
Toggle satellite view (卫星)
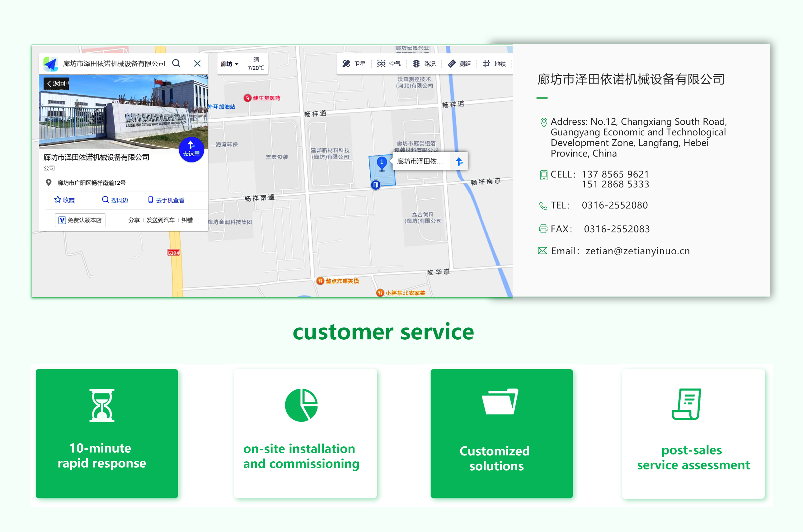tap(354, 64)
